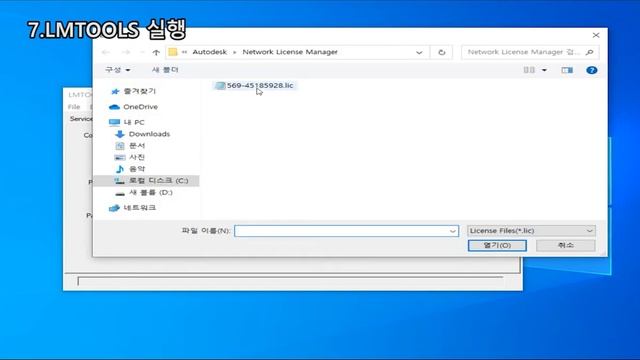Click Autodesk in the address path
The image size is (640, 360).
point(209,52)
